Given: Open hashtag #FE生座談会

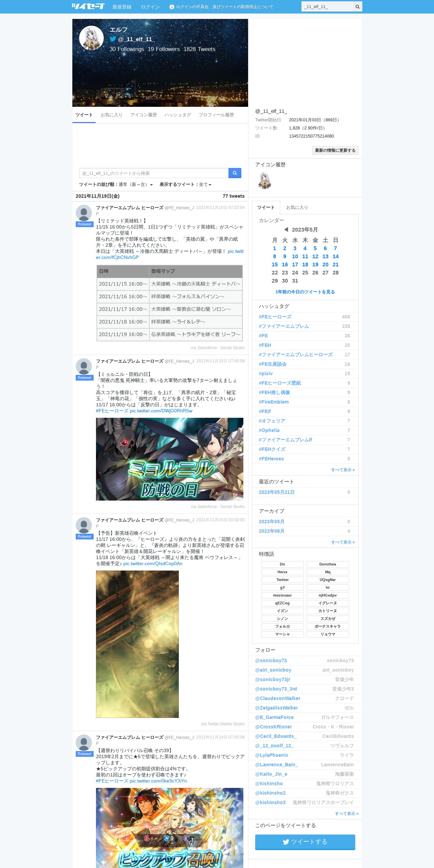Looking at the screenshot, I should tap(272, 364).
